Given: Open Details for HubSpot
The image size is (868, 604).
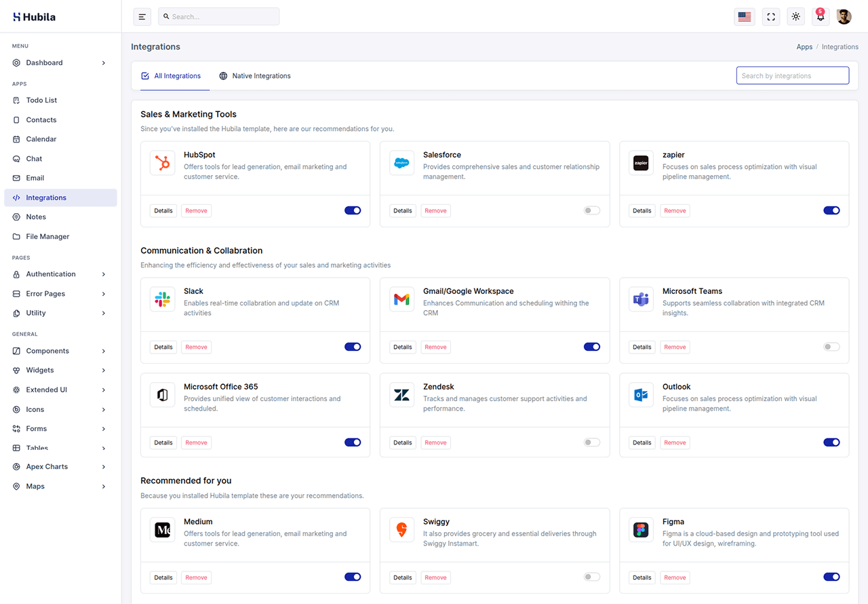Looking at the screenshot, I should coord(163,211).
